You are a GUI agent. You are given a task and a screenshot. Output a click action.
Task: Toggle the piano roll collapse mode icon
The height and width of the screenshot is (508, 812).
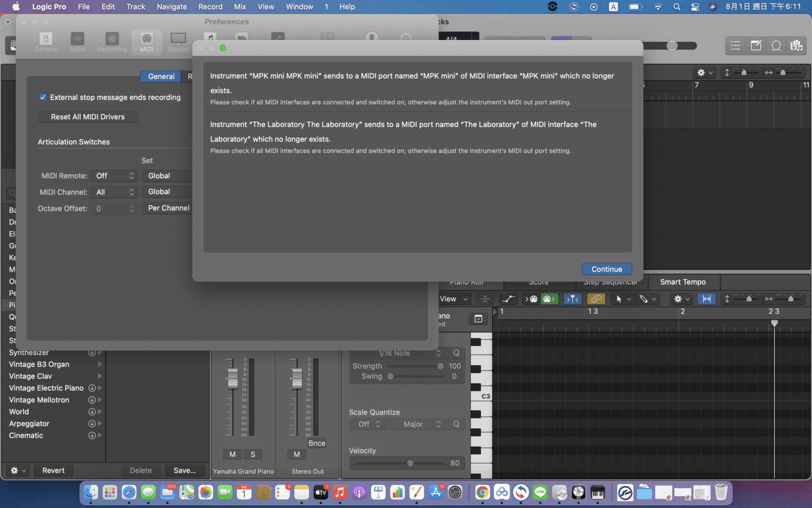pyautogui.click(x=485, y=299)
